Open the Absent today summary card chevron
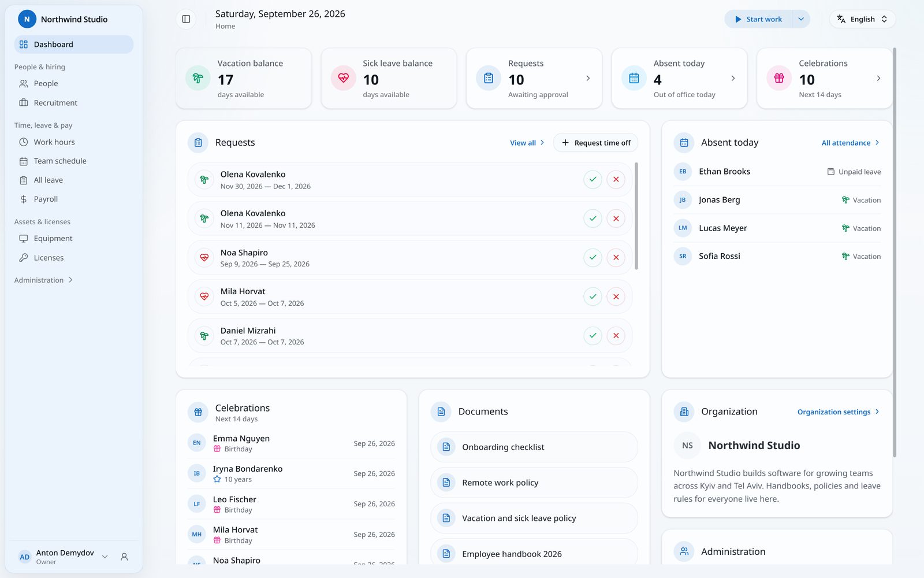Screen dimensions: 924x578 733,78
